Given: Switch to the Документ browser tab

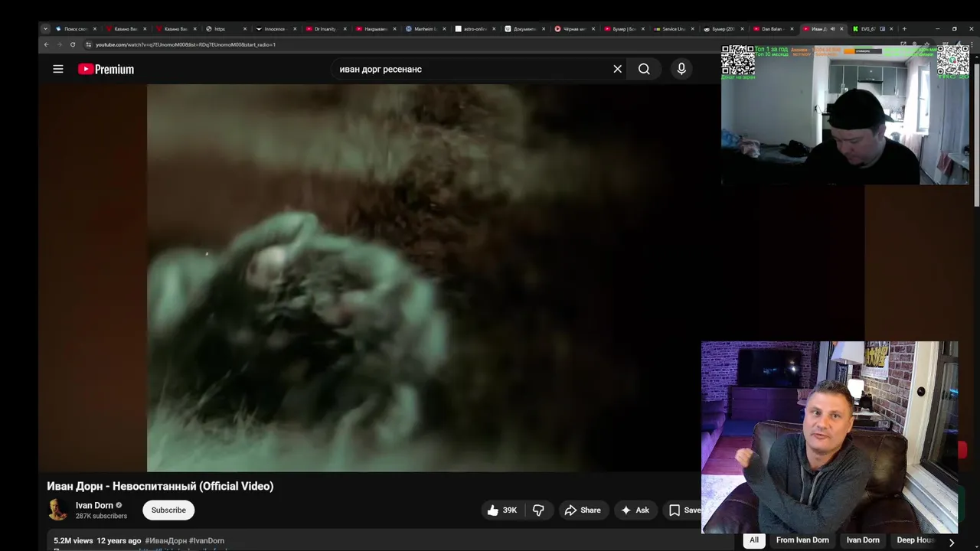Looking at the screenshot, I should point(523,29).
